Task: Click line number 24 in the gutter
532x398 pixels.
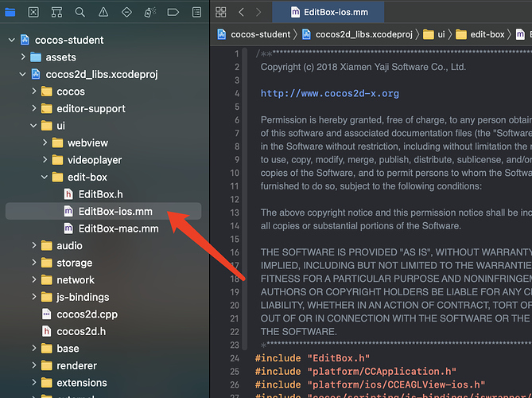Action: pos(235,359)
